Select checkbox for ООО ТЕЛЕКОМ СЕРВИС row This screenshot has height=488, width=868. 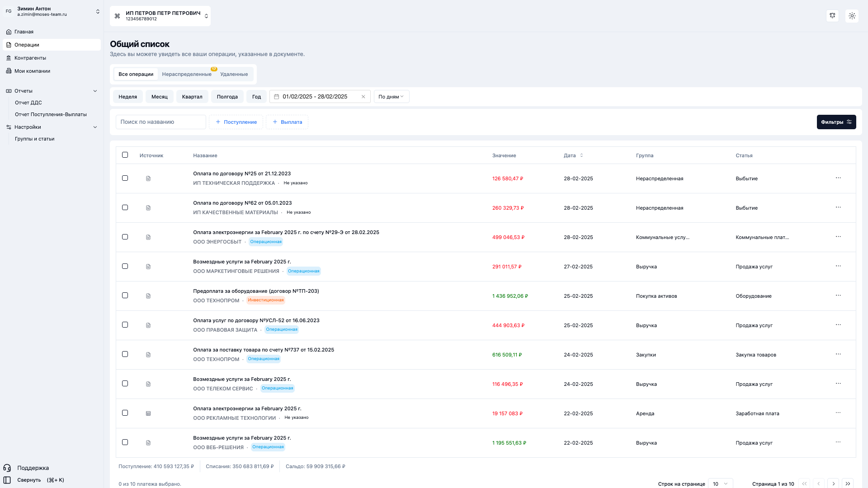125,384
